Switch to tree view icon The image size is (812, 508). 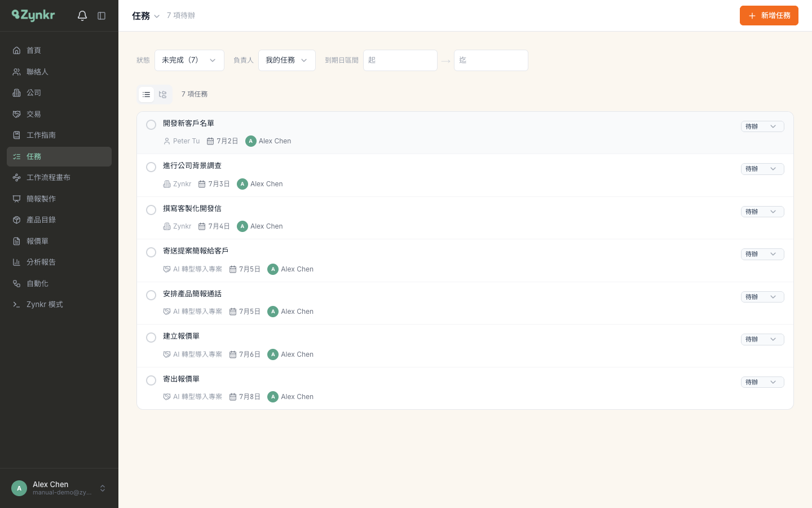[162, 94]
